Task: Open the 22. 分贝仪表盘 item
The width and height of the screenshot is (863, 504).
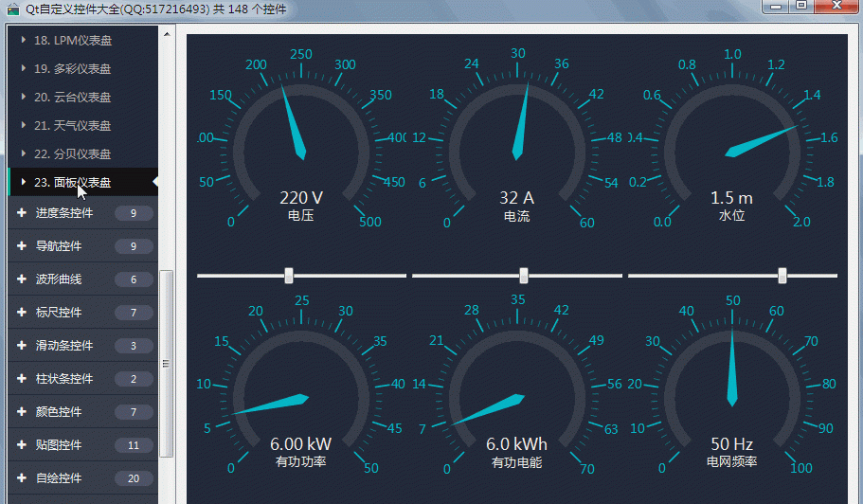Action: [x=83, y=153]
